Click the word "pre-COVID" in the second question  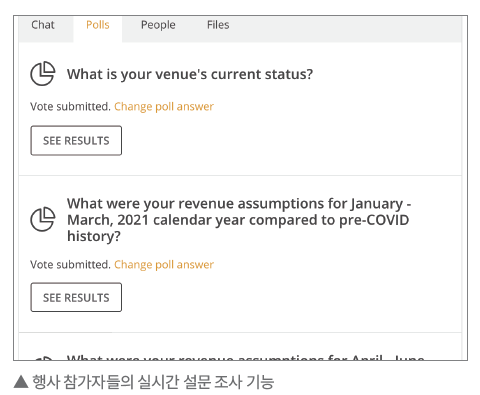pyautogui.click(x=374, y=220)
